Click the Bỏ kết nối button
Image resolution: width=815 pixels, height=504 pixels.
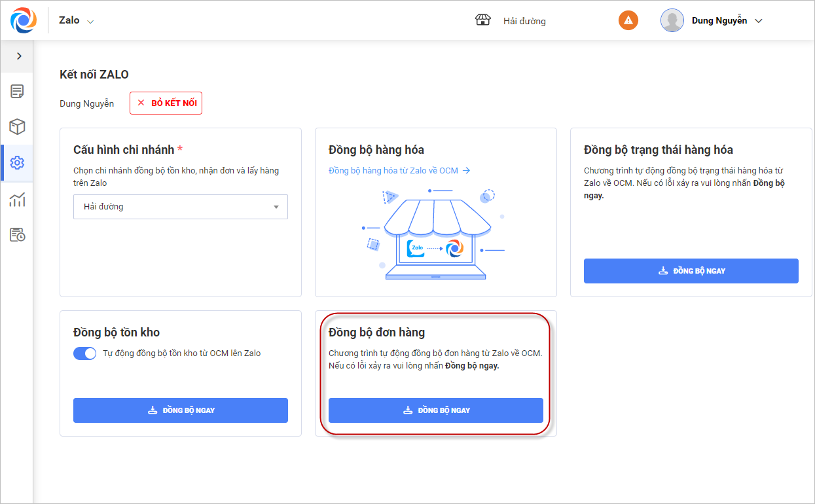(166, 103)
